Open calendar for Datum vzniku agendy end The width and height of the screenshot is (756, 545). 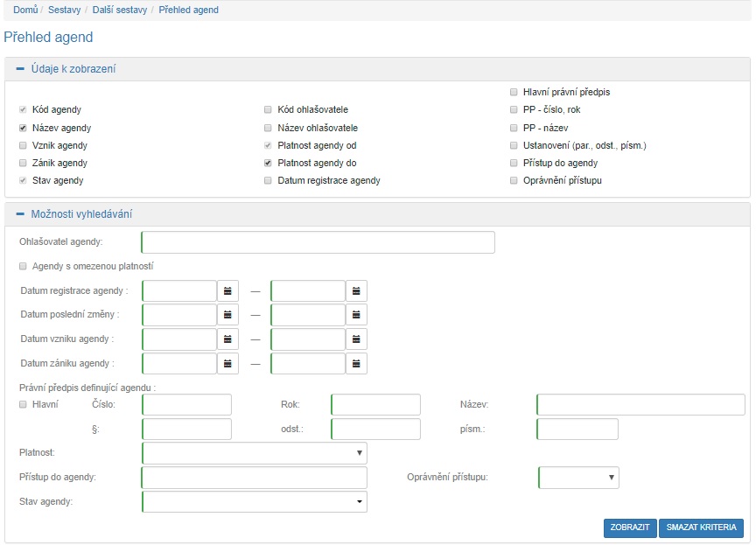pyautogui.click(x=356, y=339)
